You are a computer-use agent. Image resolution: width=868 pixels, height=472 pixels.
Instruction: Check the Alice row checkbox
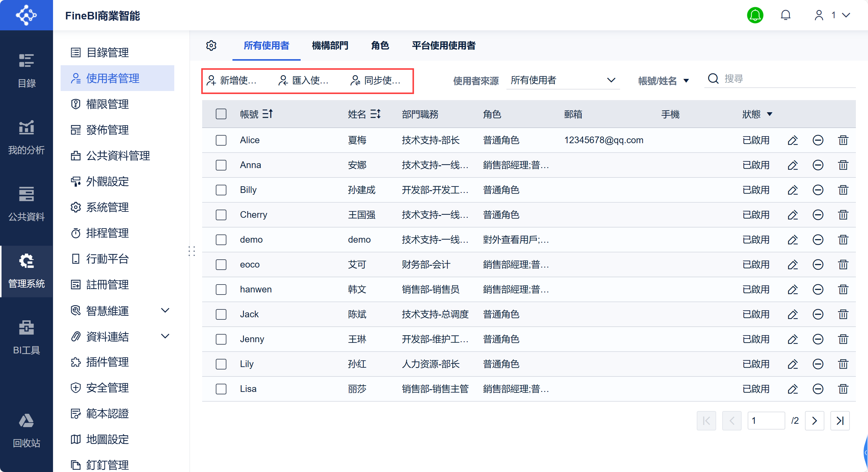(x=221, y=140)
